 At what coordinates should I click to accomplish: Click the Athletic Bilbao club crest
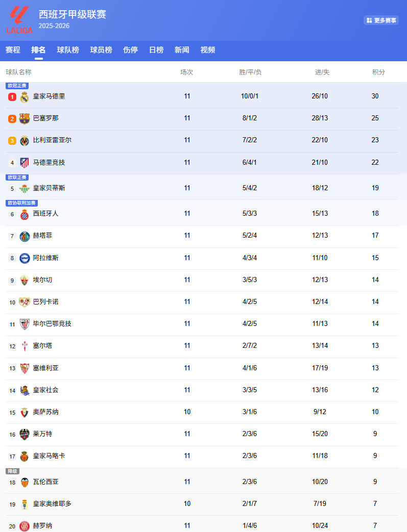(25, 324)
